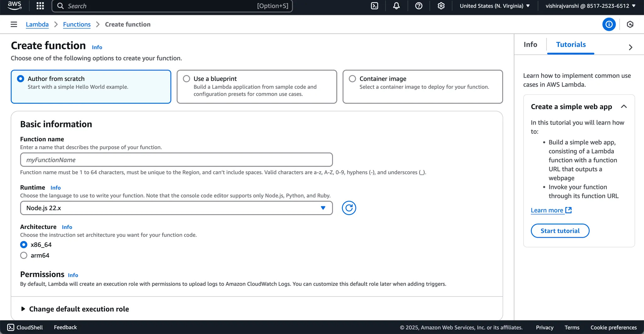
Task: Click Start tutorial button
Action: (x=560, y=231)
